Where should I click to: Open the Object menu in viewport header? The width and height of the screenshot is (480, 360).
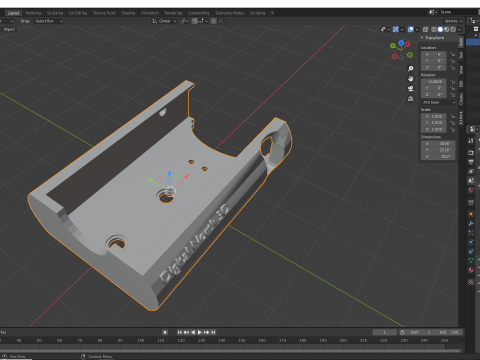coord(9,29)
